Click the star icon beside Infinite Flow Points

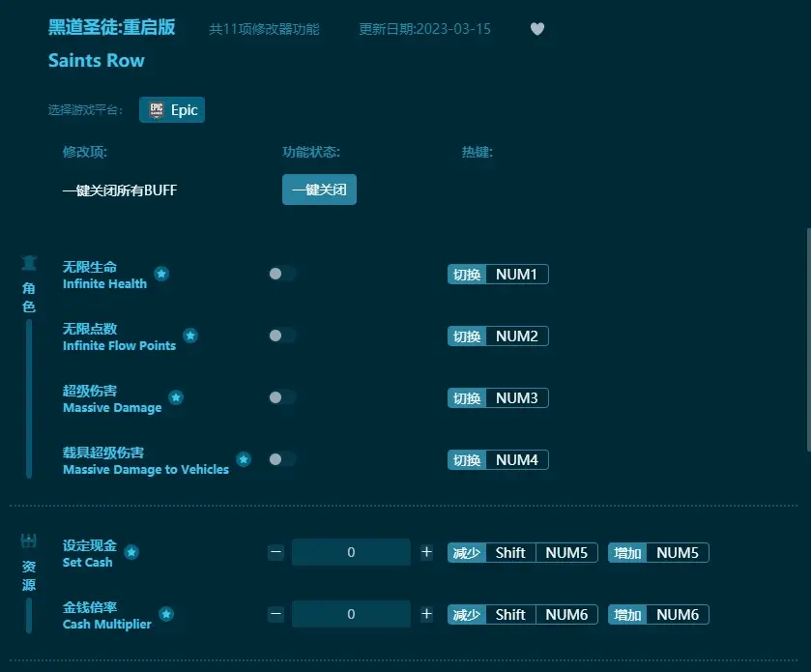pos(190,336)
